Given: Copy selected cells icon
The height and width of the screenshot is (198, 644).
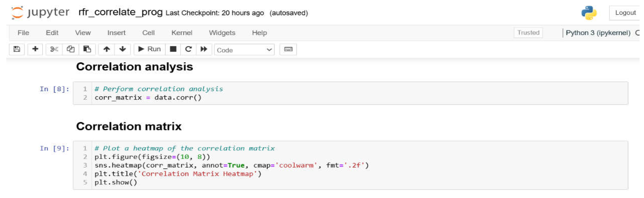Looking at the screenshot, I should (x=70, y=49).
